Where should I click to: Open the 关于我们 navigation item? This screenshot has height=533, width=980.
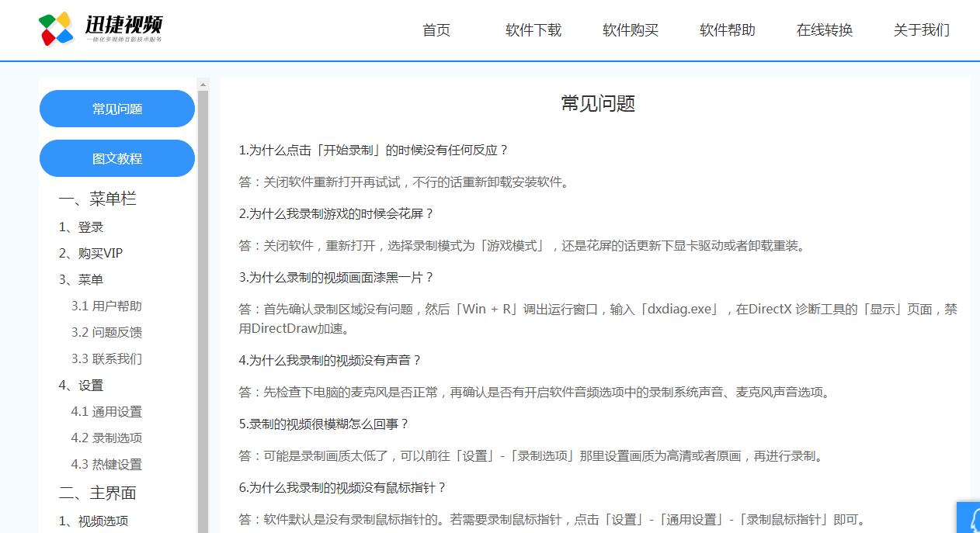coord(921,30)
